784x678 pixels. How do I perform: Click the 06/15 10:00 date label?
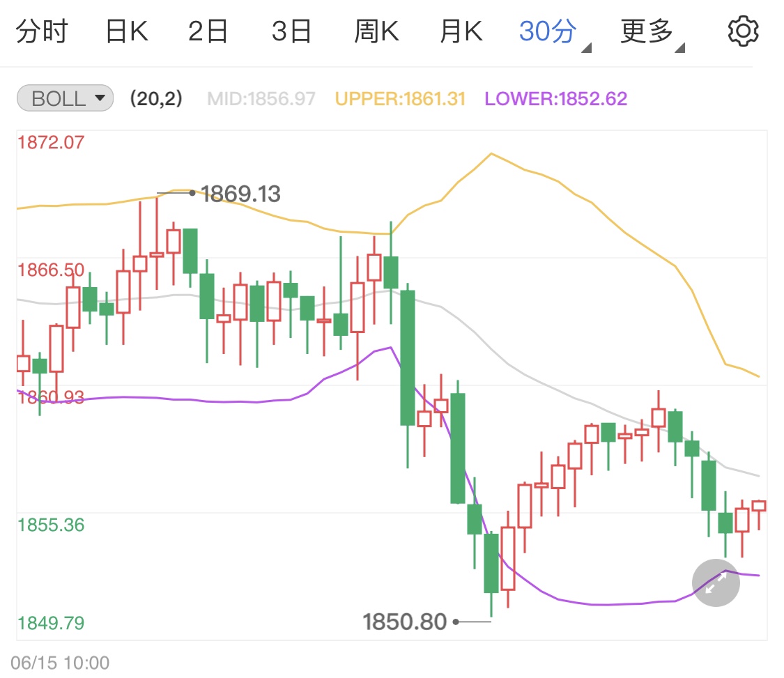(60, 663)
